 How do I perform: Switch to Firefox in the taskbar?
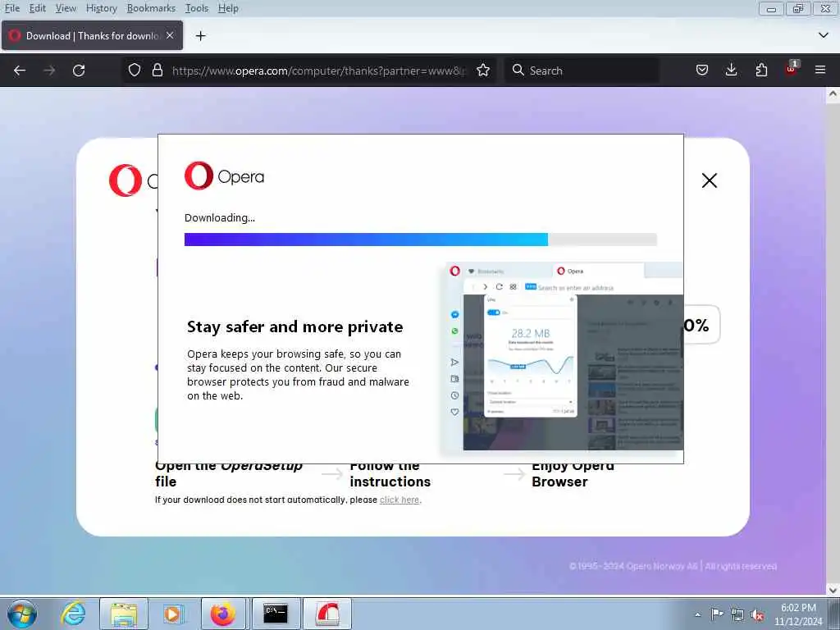point(223,614)
